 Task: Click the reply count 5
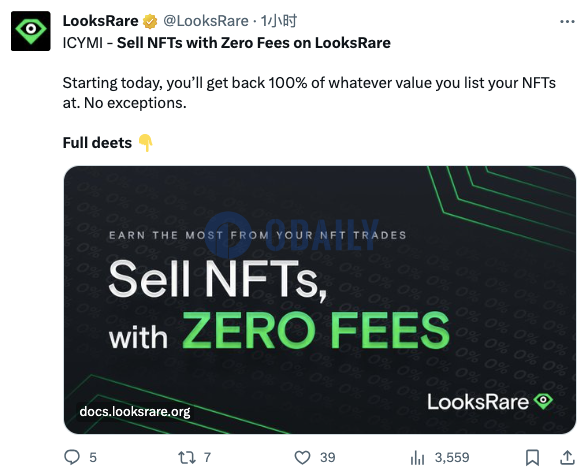pos(93,458)
